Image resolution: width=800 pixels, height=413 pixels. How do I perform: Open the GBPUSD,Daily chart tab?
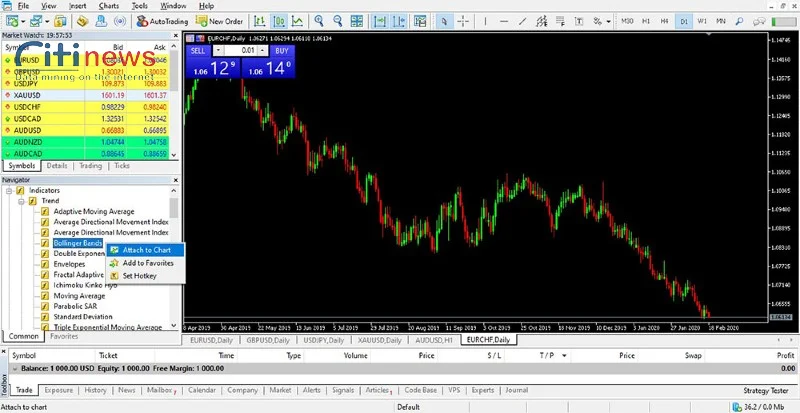coord(268,340)
